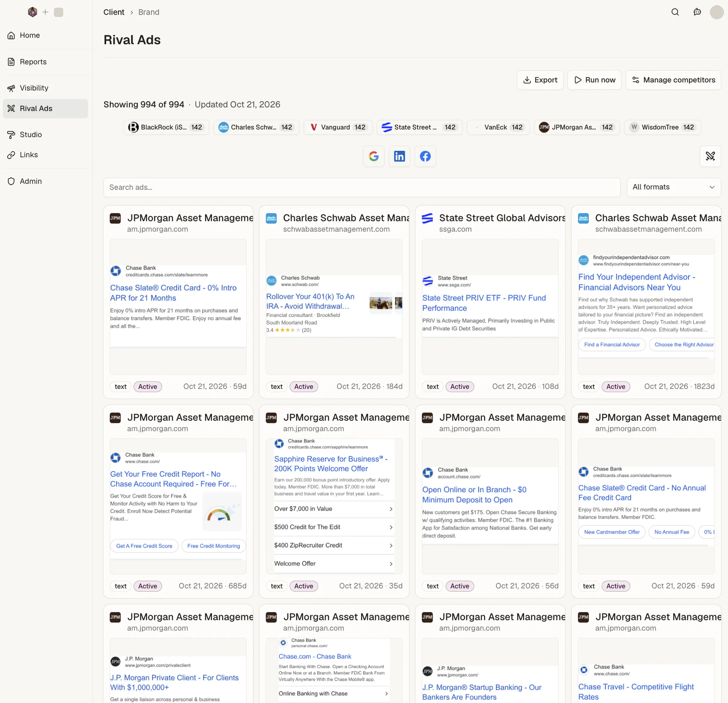Toggle Vanguard competitor filter chip
This screenshot has height=703, width=728.
pyautogui.click(x=338, y=127)
